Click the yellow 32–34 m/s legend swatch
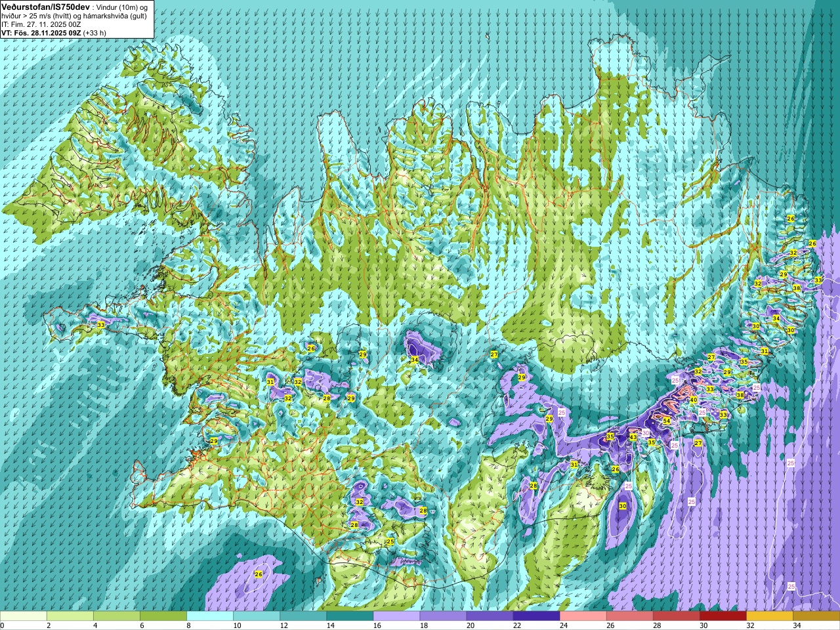840x630 pixels. [769, 616]
